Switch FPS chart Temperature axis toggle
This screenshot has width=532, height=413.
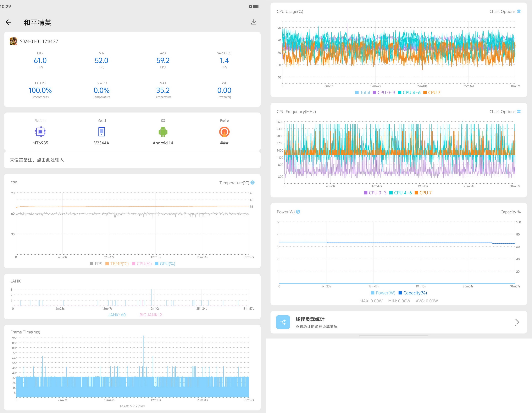253,183
